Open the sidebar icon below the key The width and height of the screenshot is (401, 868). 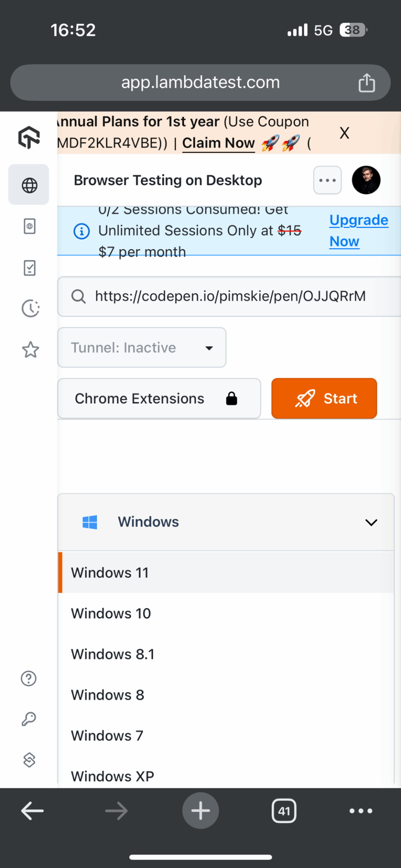coord(29,760)
